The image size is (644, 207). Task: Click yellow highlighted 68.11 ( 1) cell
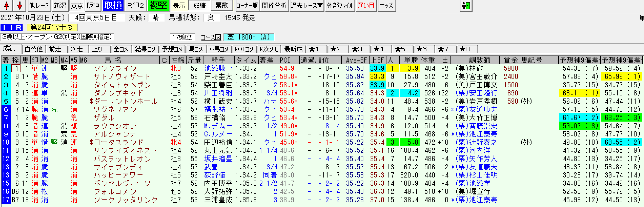pyautogui.click(x=579, y=93)
